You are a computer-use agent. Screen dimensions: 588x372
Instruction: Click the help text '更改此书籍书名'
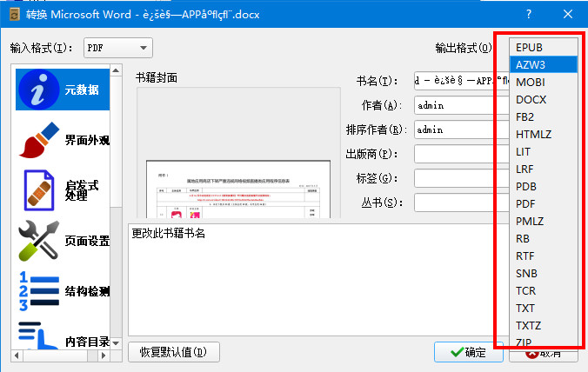[169, 234]
